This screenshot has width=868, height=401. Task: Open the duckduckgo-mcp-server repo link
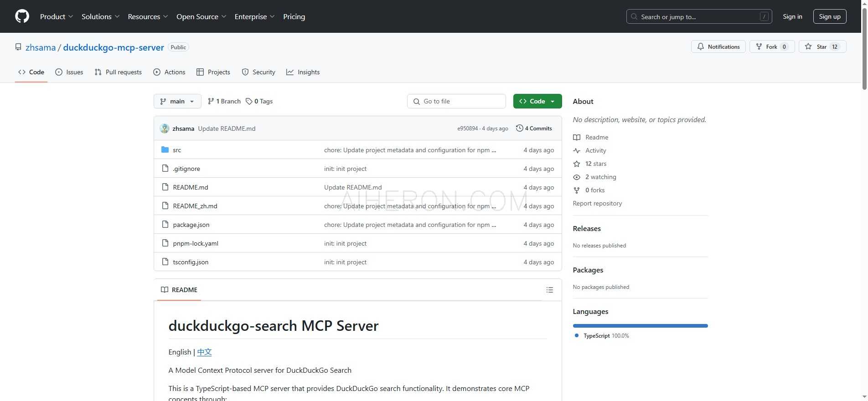[x=114, y=47]
